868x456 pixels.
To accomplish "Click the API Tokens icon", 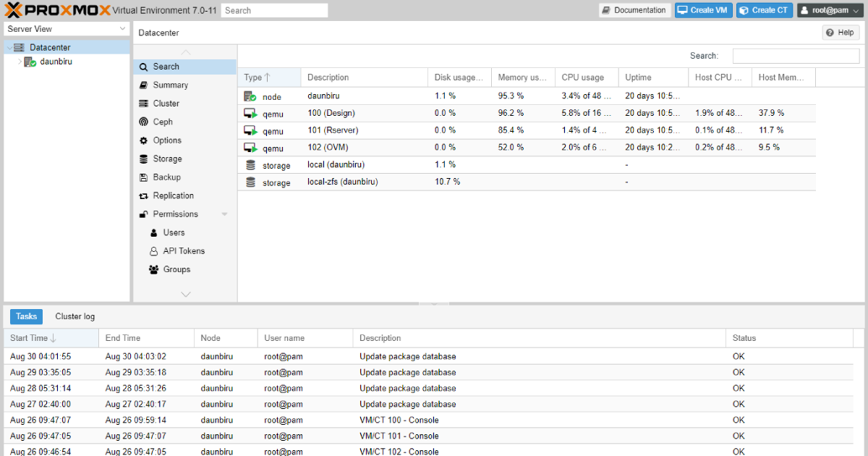I will pos(153,251).
